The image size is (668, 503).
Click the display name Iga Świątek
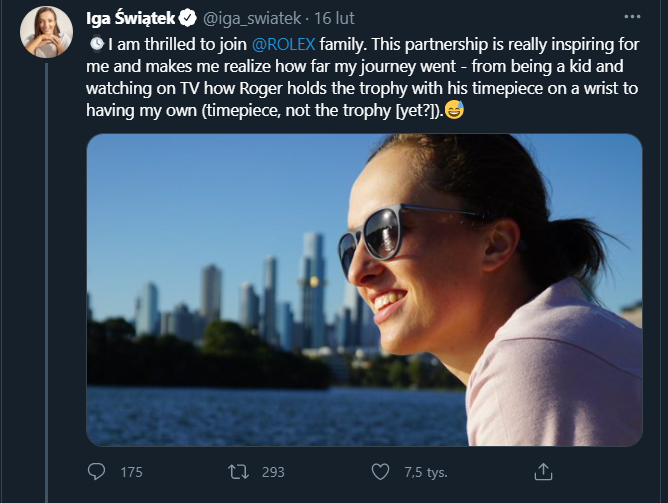click(131, 17)
